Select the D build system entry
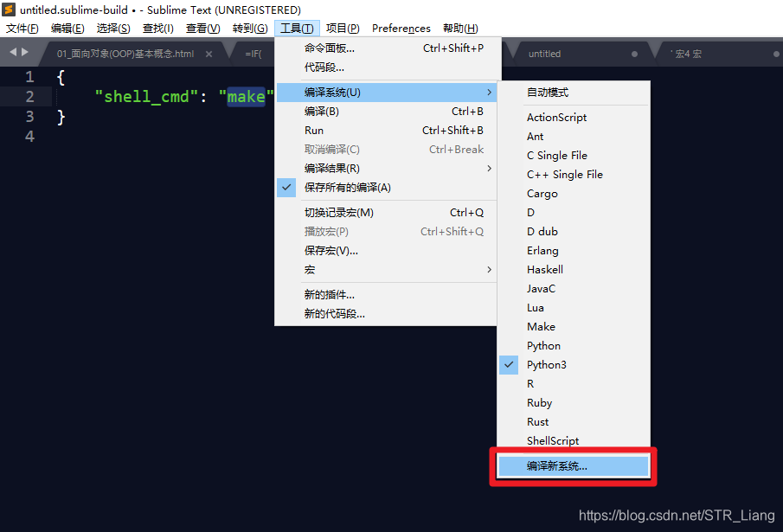This screenshot has height=532, width=783. click(x=574, y=212)
